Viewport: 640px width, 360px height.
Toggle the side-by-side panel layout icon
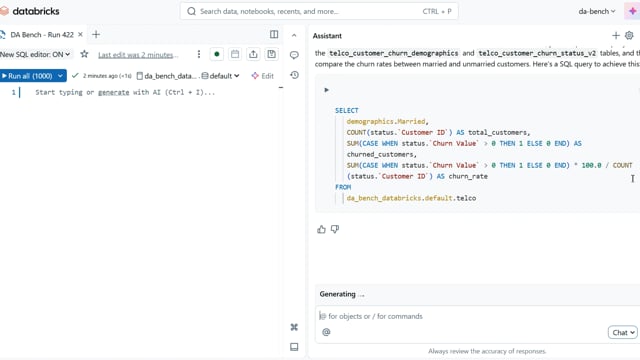pyautogui.click(x=274, y=35)
